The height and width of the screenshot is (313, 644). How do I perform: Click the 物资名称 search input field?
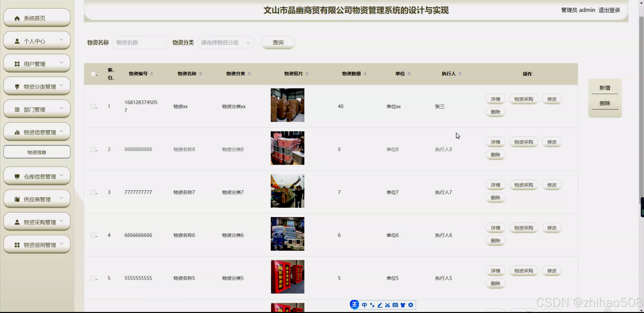pyautogui.click(x=140, y=43)
